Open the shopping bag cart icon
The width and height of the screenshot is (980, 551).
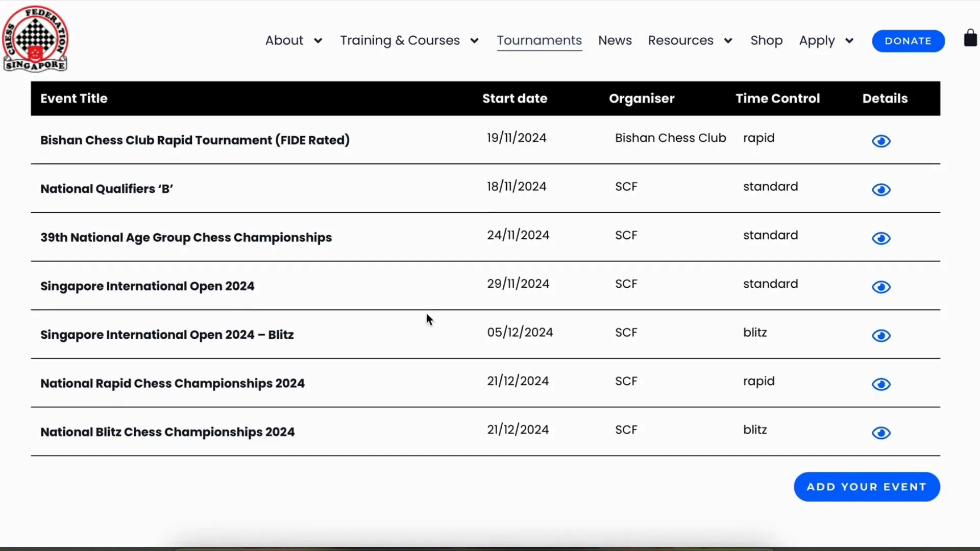[x=970, y=39]
